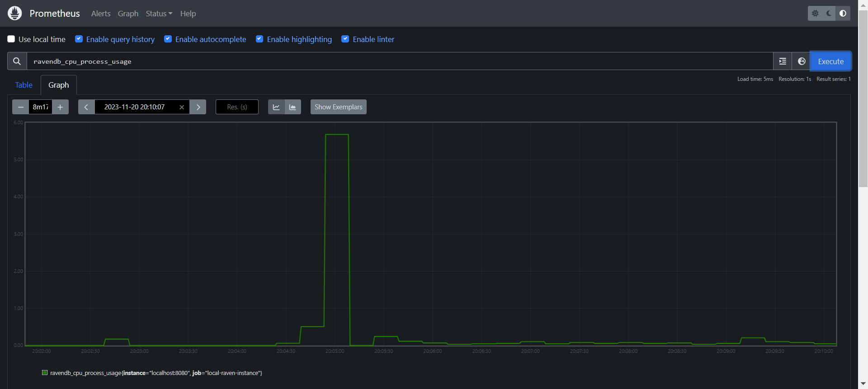Image resolution: width=868 pixels, height=389 pixels.
Task: Click scrollbar down arrow at bottom right
Action: point(863,384)
